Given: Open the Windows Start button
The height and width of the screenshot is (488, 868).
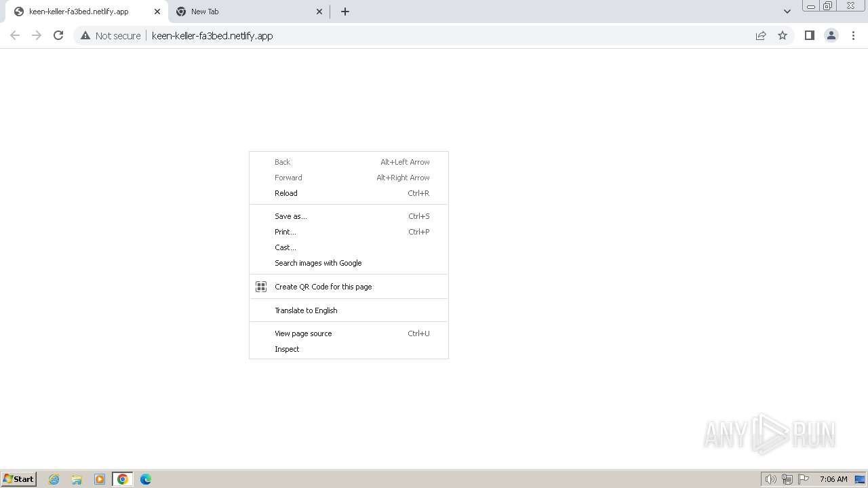Looking at the screenshot, I should click(x=18, y=479).
